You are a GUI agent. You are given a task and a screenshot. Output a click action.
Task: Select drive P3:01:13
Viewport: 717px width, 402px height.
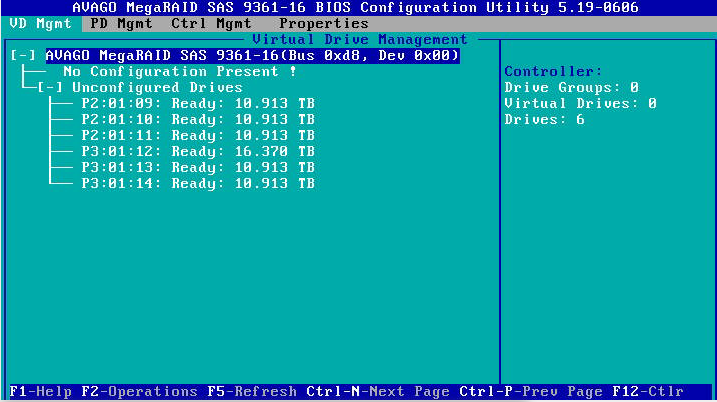click(198, 168)
